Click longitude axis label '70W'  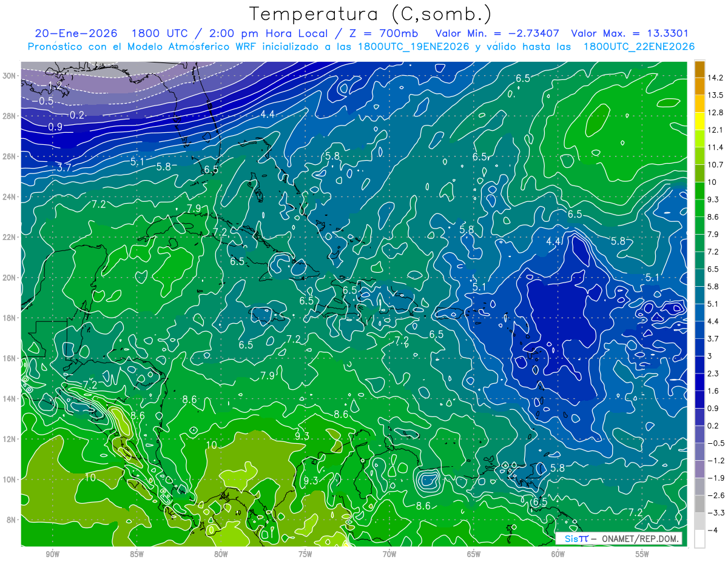pos(389,554)
